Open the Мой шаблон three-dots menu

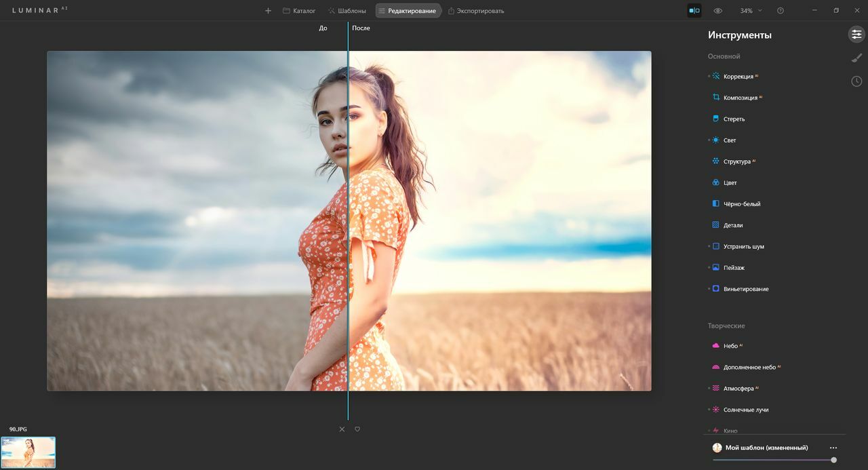point(833,448)
